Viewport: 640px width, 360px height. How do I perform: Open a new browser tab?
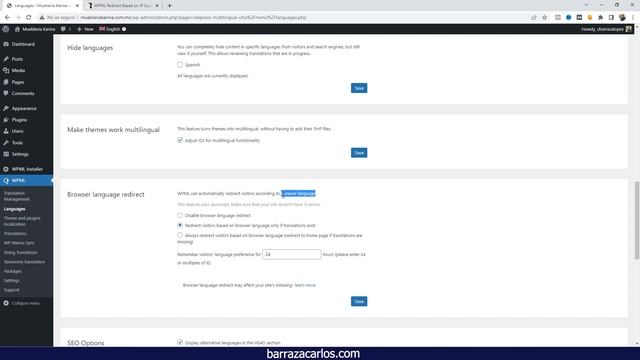pyautogui.click(x=169, y=6)
